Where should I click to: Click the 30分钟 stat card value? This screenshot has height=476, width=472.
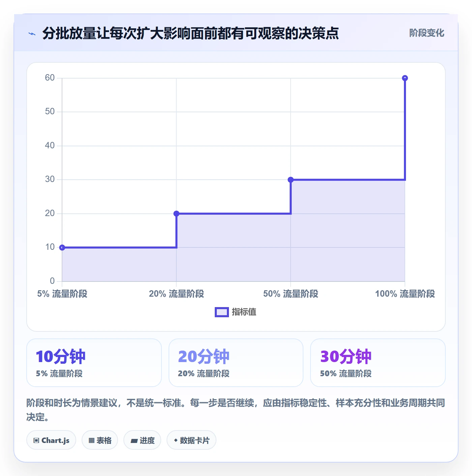pyautogui.click(x=346, y=357)
